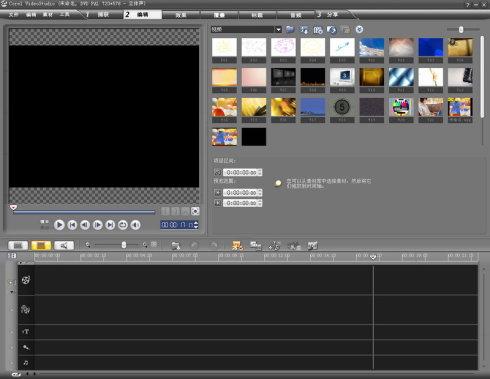Switch to the 效果 Effect tab
This screenshot has width=490, height=379.
click(181, 15)
